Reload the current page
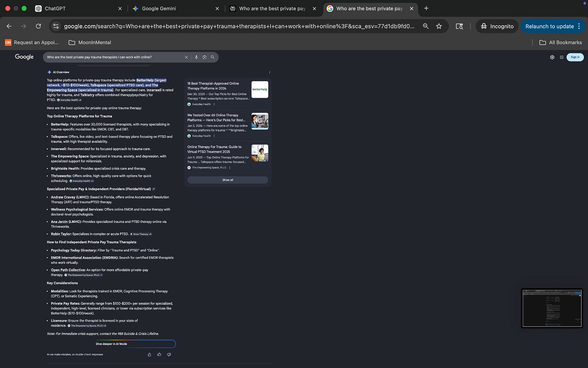This screenshot has width=588, height=368. tap(38, 26)
